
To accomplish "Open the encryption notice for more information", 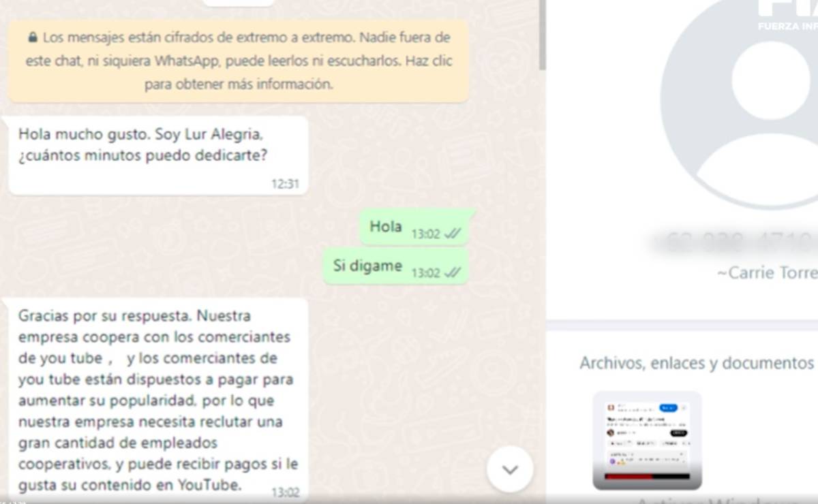I will click(x=239, y=61).
